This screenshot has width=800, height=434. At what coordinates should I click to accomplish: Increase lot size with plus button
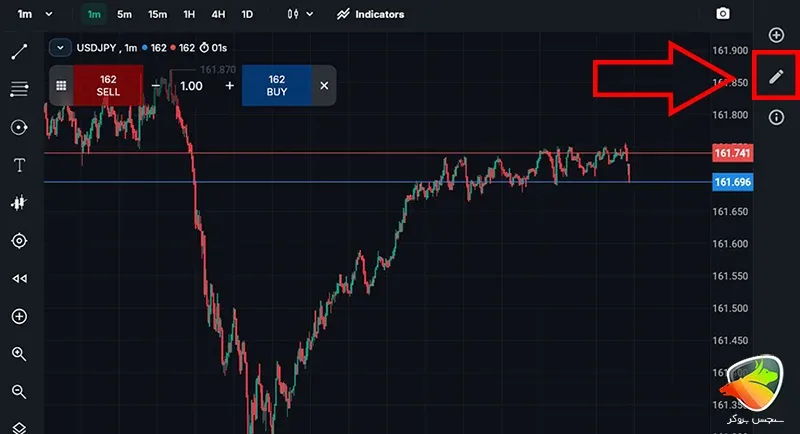pyautogui.click(x=230, y=86)
